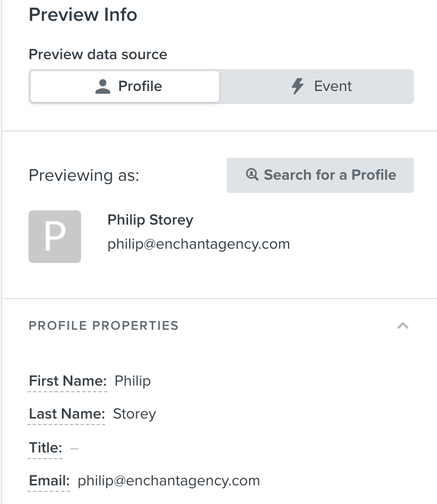Click the Last Name property label

point(66,414)
